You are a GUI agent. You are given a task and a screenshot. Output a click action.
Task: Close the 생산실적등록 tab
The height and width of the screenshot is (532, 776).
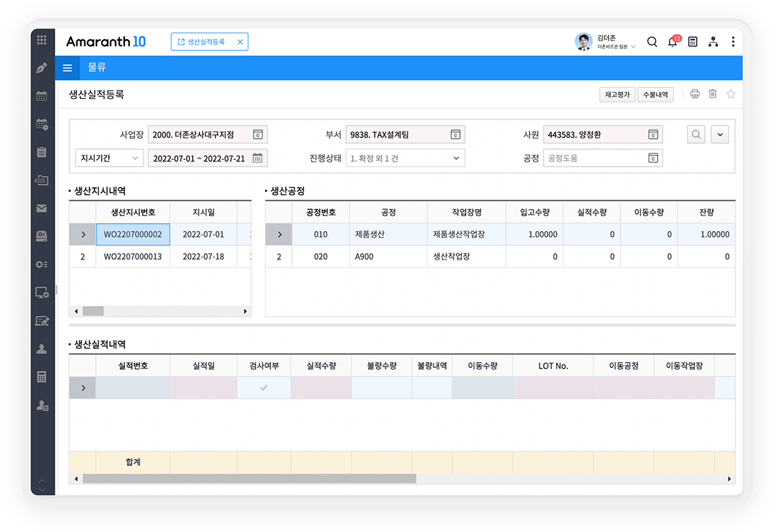point(240,42)
